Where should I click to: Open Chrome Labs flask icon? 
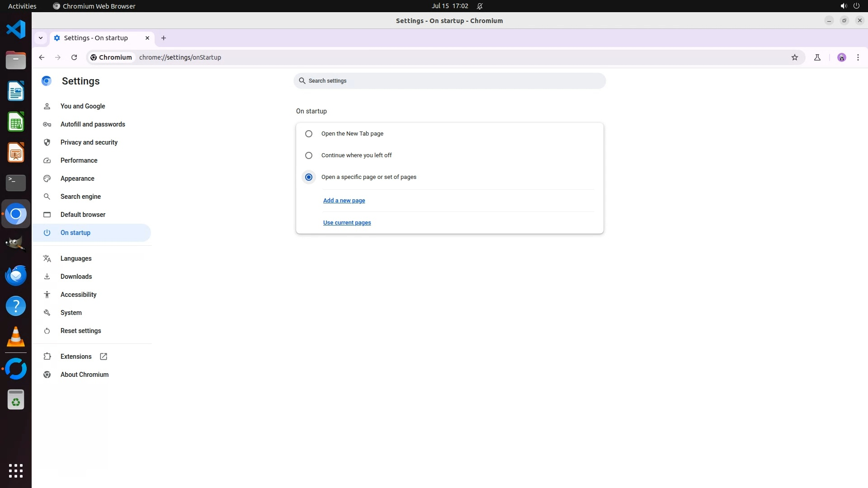click(x=817, y=57)
